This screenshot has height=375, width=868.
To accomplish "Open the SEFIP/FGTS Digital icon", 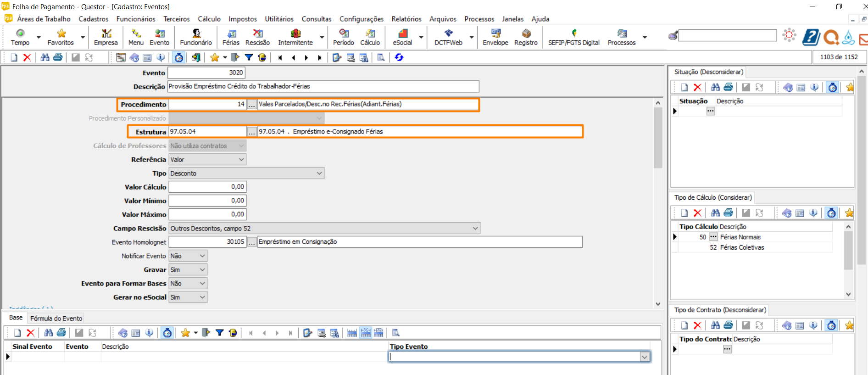I will pos(573,37).
